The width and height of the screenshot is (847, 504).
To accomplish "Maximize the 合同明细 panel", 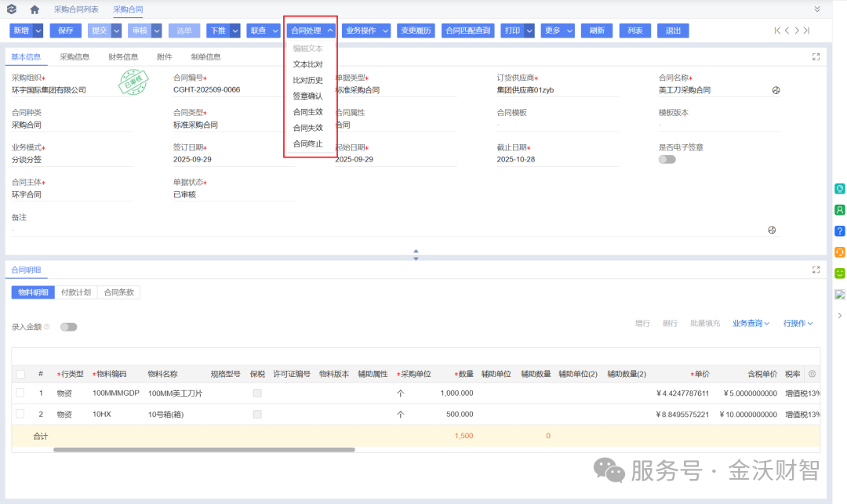I will click(816, 270).
